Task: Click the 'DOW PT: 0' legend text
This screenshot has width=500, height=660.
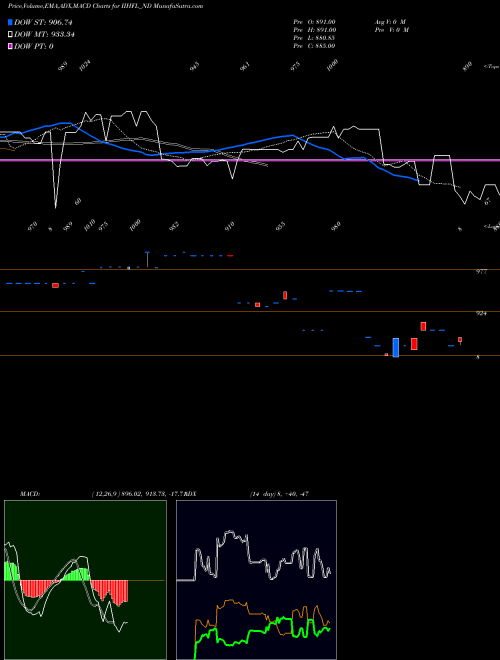Action: [34, 46]
